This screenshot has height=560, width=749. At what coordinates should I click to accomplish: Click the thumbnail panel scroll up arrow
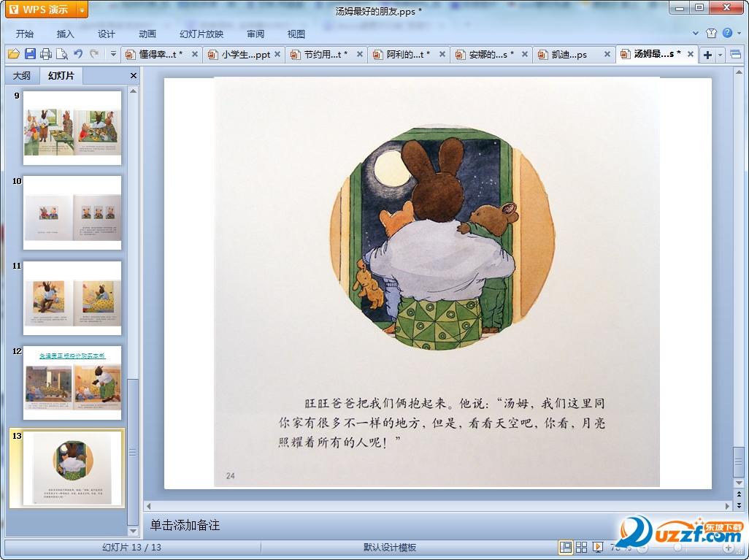134,91
